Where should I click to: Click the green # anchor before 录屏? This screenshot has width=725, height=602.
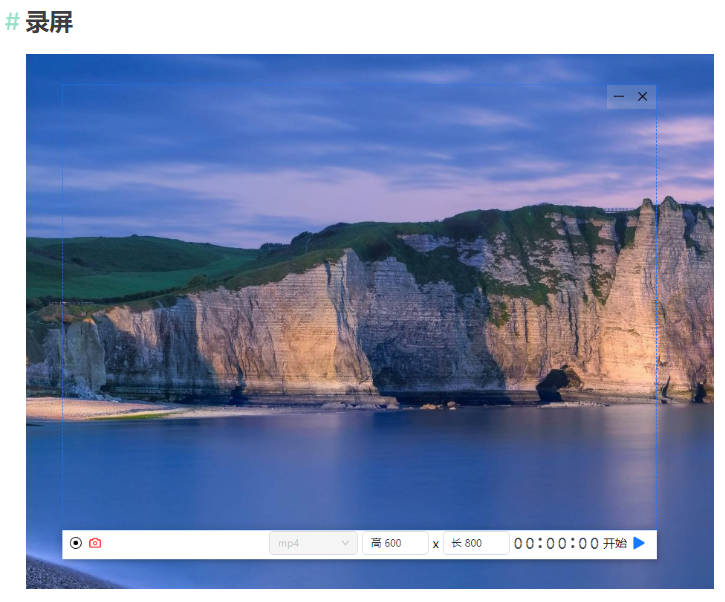(12, 22)
